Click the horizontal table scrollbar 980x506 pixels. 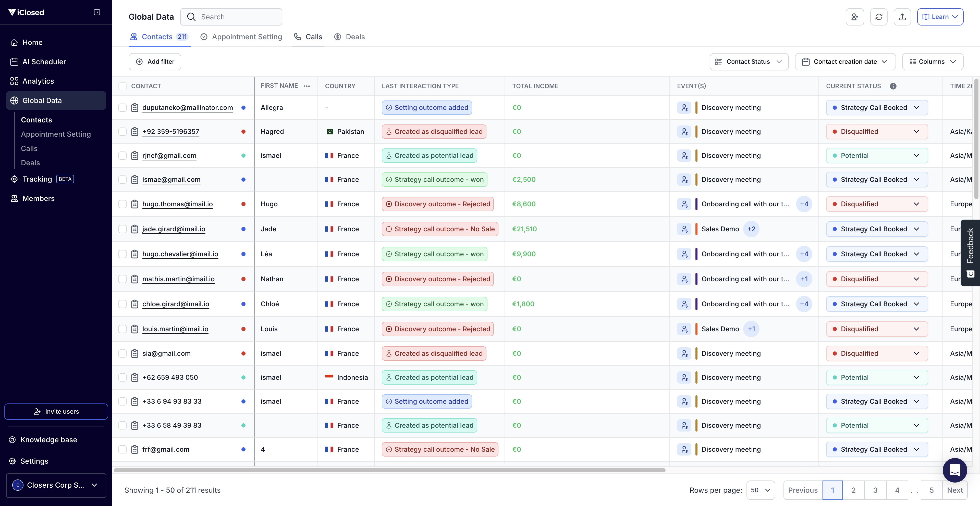point(389,470)
